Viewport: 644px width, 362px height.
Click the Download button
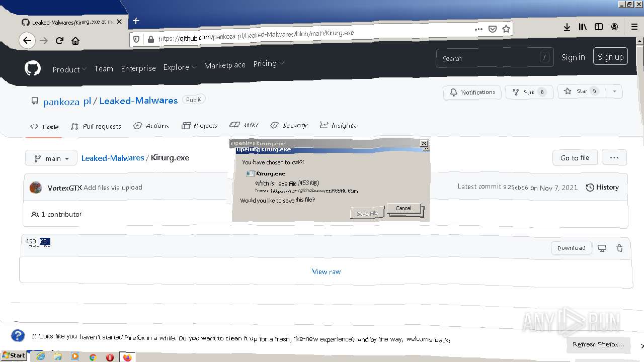[572, 248]
